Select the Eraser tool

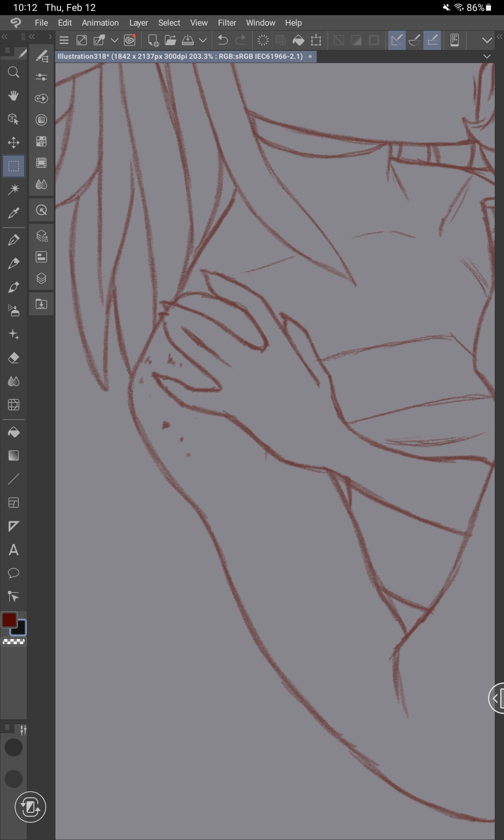[13, 358]
